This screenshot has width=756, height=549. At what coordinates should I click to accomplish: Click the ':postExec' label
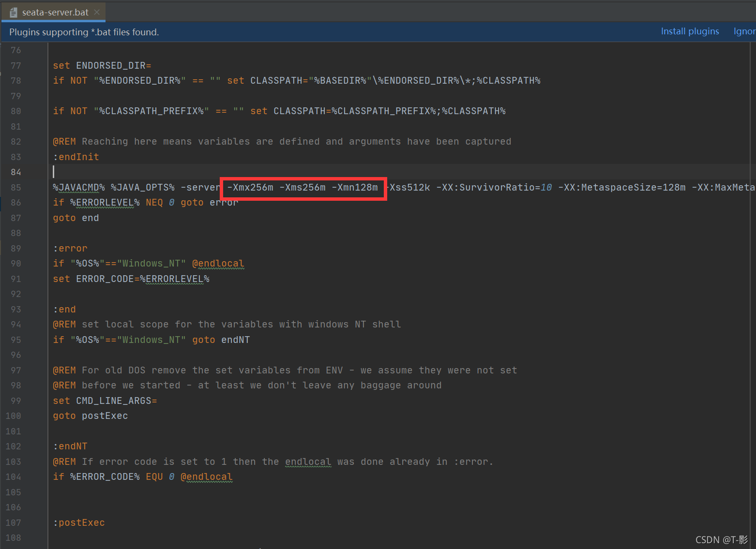tap(79, 523)
